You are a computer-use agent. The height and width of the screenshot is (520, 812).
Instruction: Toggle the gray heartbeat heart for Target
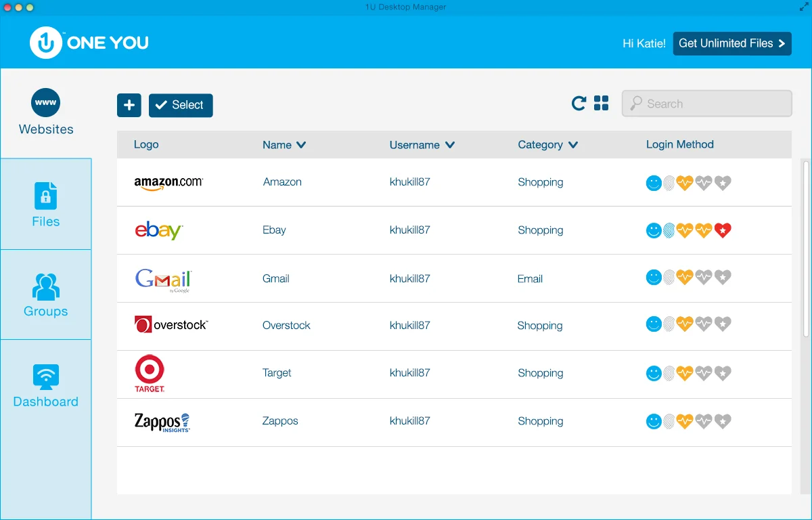704,373
